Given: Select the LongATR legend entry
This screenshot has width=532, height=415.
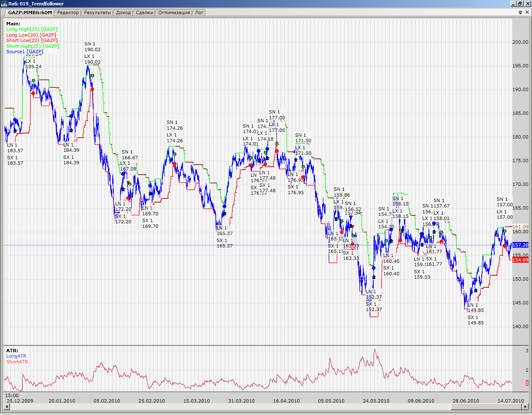Looking at the screenshot, I should tap(16, 356).
